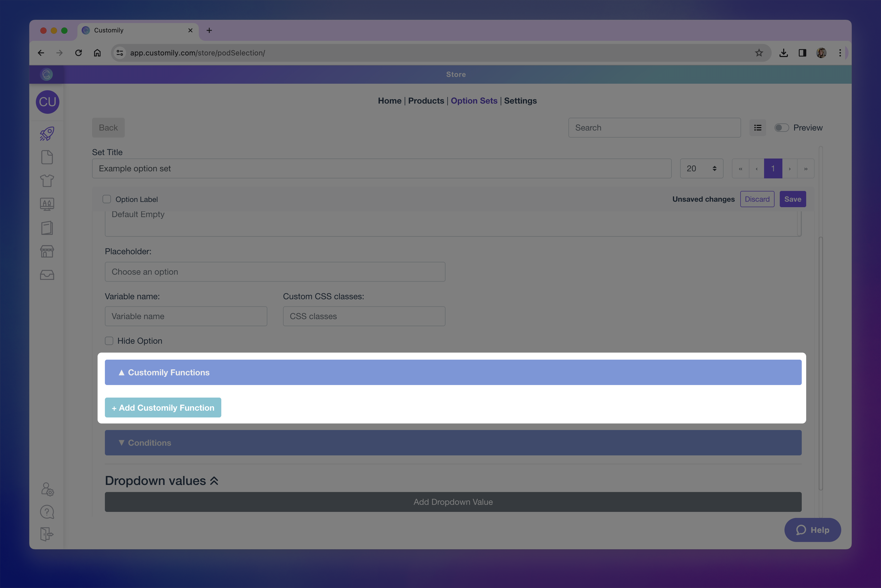Screen dimensions: 881x588
Task: Click the logout door icon
Action: 47,534
